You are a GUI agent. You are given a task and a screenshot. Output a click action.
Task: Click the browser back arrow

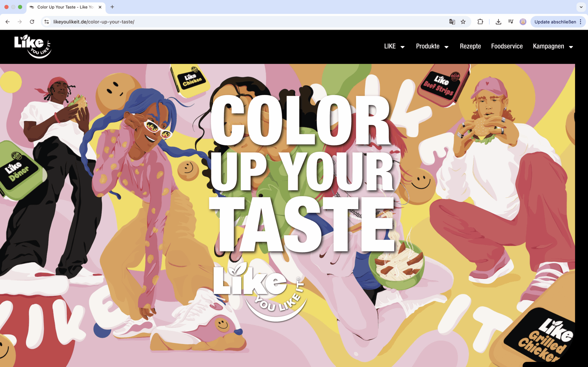(x=8, y=22)
